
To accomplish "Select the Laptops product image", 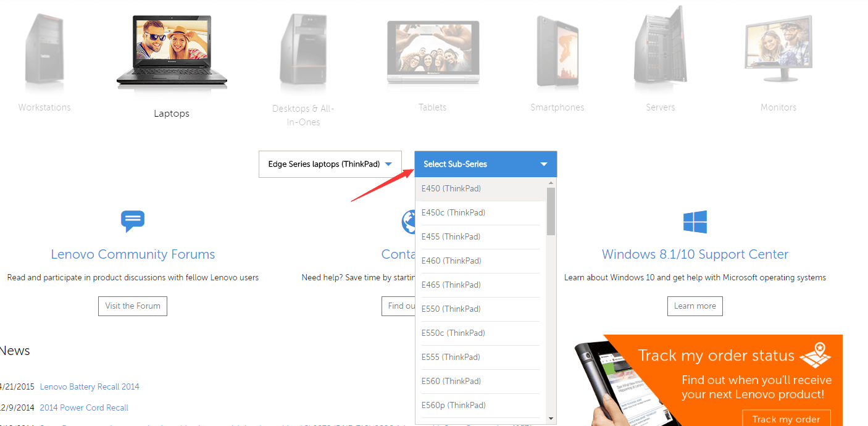I will pyautogui.click(x=172, y=52).
